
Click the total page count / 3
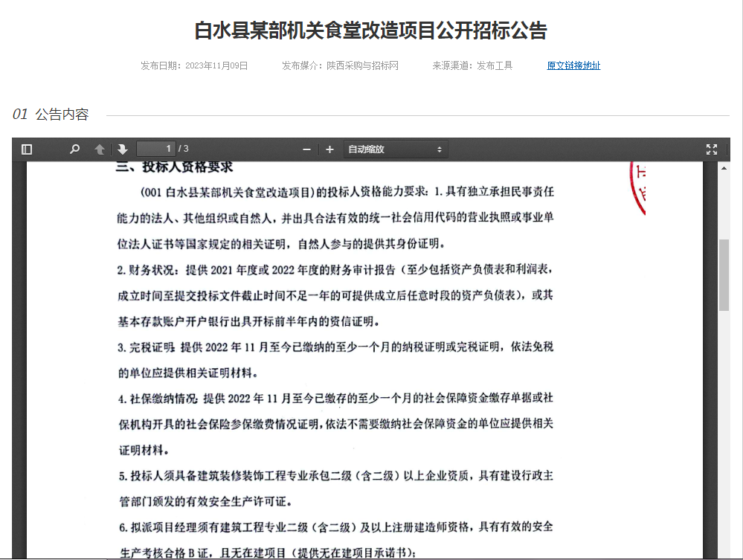click(x=184, y=149)
